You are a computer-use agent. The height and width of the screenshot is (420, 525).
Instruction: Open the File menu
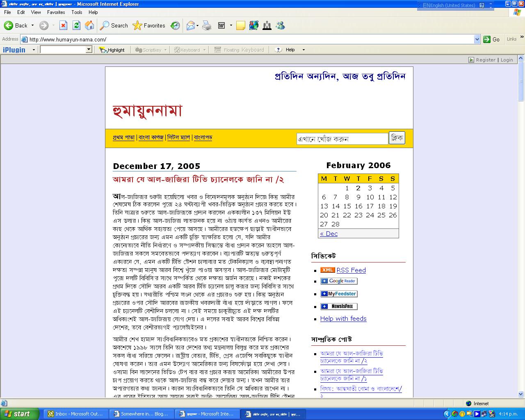point(7,12)
